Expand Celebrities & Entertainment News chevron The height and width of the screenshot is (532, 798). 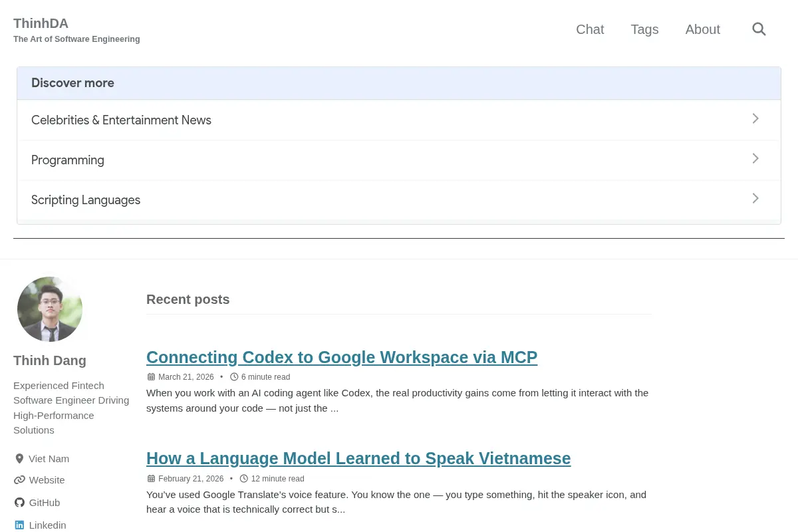tap(755, 118)
